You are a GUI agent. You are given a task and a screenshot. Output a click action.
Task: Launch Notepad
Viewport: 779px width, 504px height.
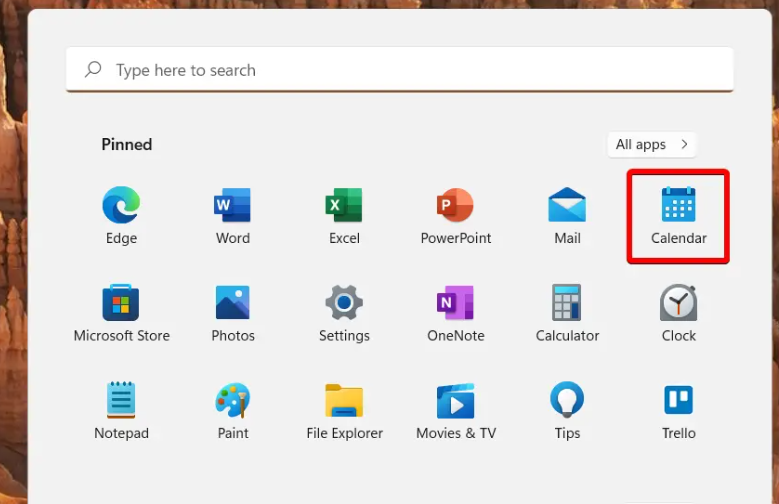click(x=121, y=400)
